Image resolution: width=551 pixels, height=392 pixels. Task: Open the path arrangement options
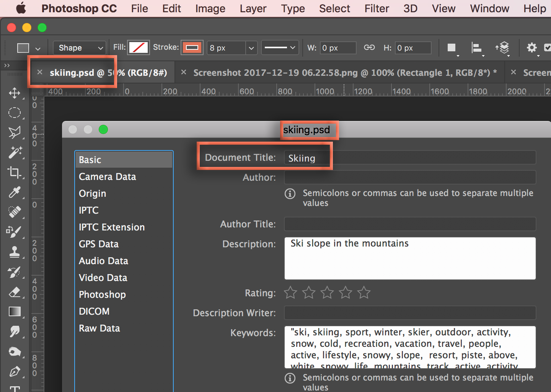tap(502, 48)
